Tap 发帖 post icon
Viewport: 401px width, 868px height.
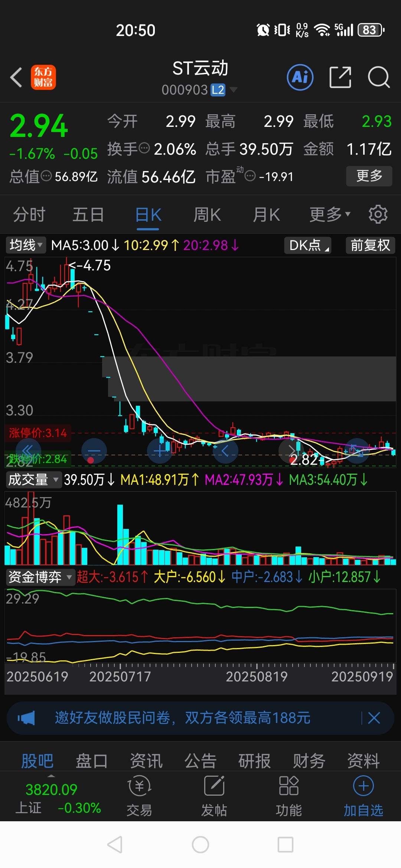pos(214,796)
